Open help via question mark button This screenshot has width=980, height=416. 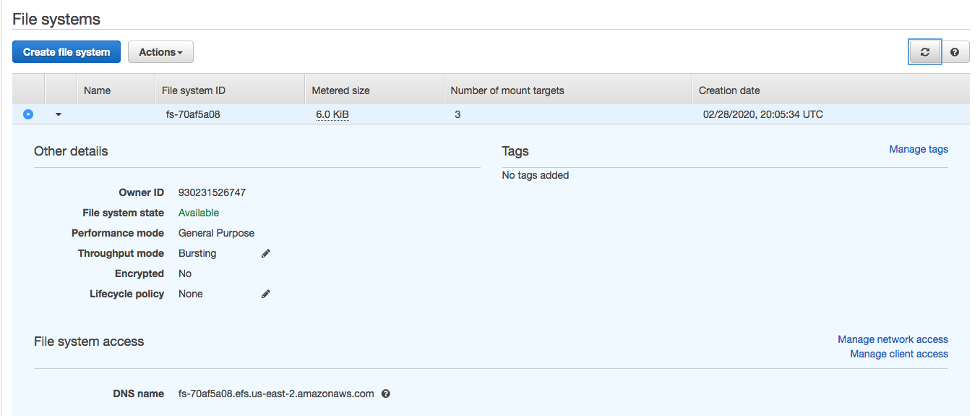955,52
